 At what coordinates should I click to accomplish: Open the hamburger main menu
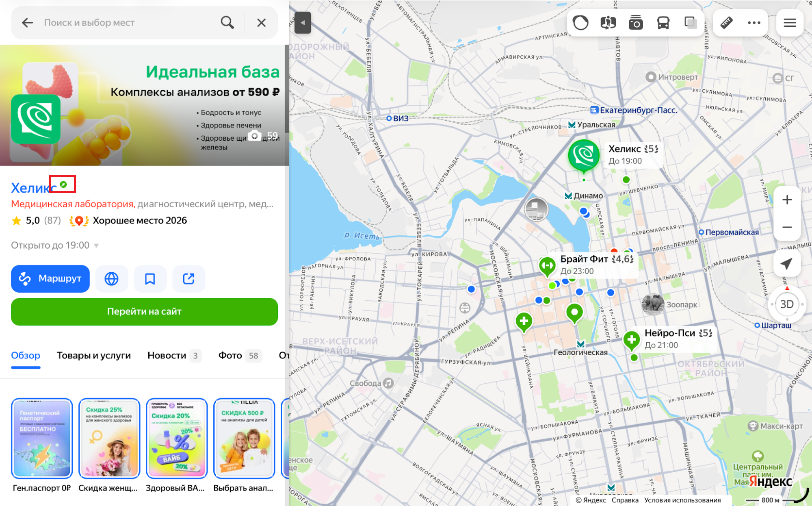790,23
